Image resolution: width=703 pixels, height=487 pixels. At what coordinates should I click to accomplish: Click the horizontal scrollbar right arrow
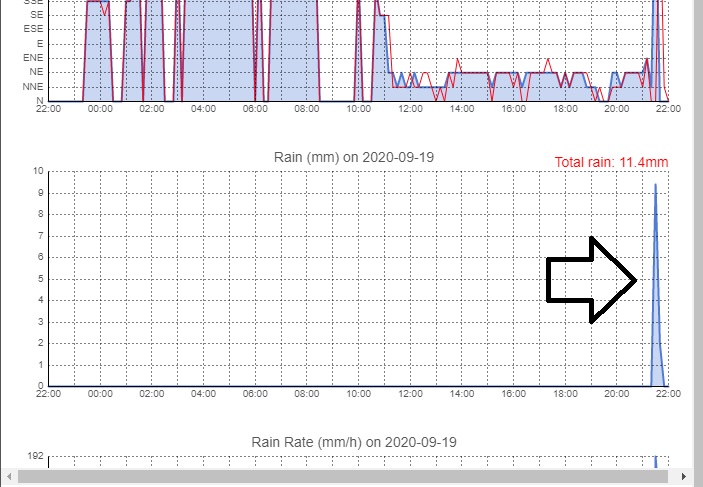(683, 476)
